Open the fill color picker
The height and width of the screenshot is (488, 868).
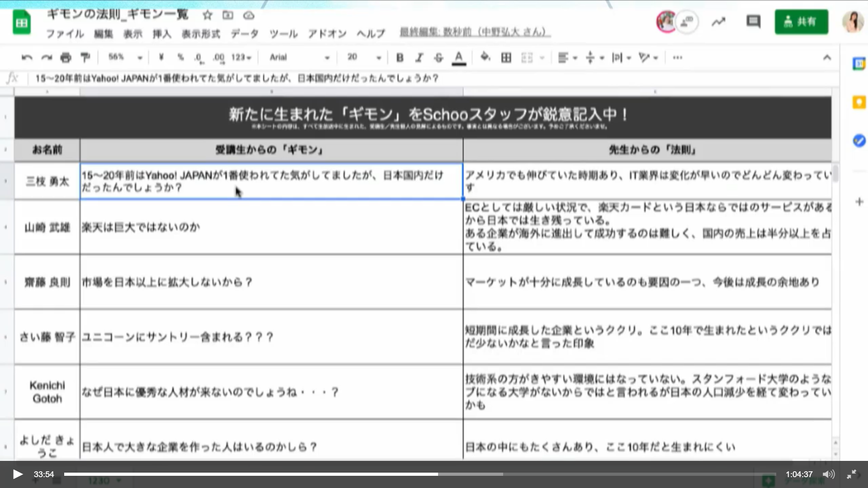tap(485, 57)
